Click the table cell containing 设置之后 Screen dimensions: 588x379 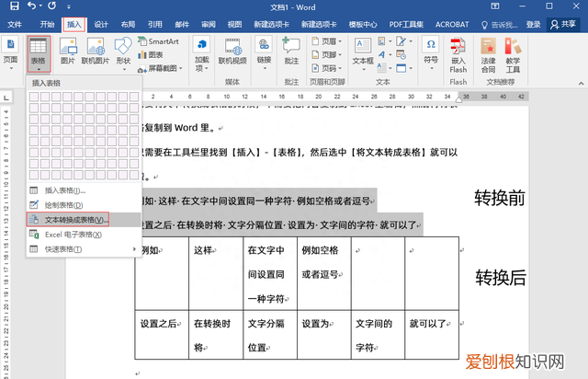[x=162, y=335]
